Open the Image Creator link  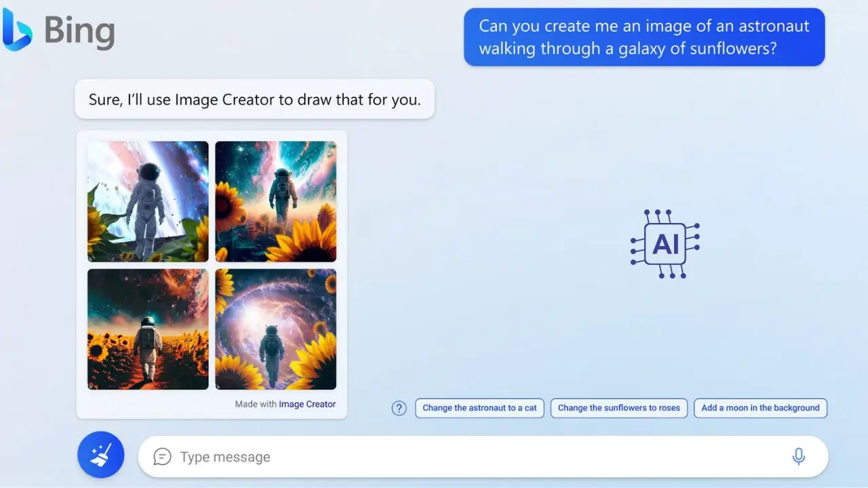[x=307, y=404]
